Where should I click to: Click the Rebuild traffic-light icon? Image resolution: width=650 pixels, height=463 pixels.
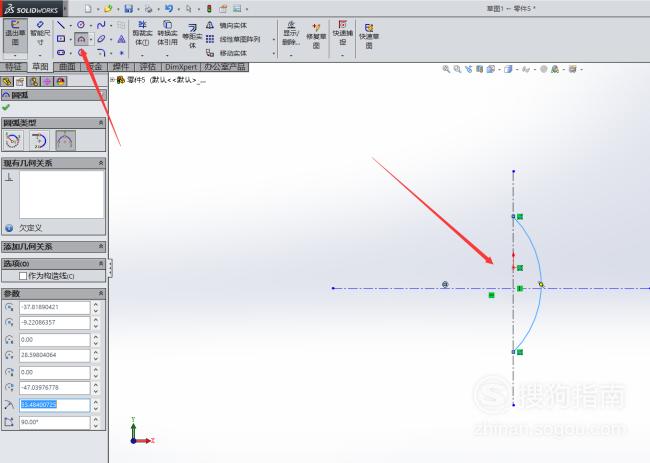coord(209,8)
